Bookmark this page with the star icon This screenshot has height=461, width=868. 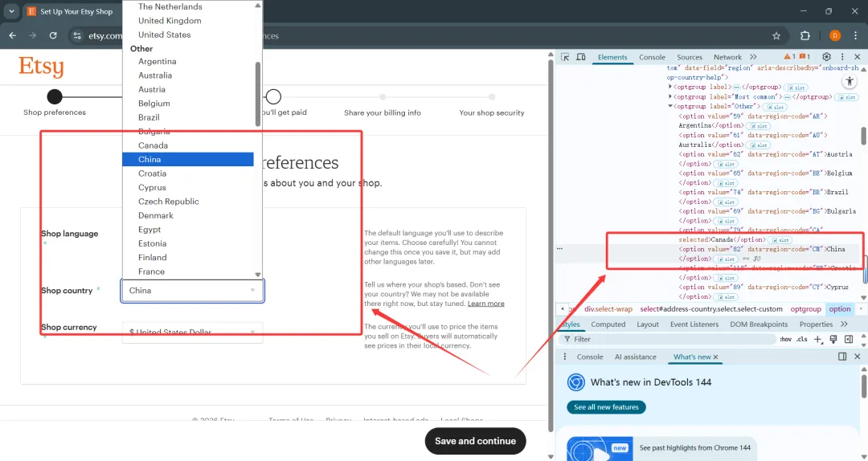pos(776,35)
